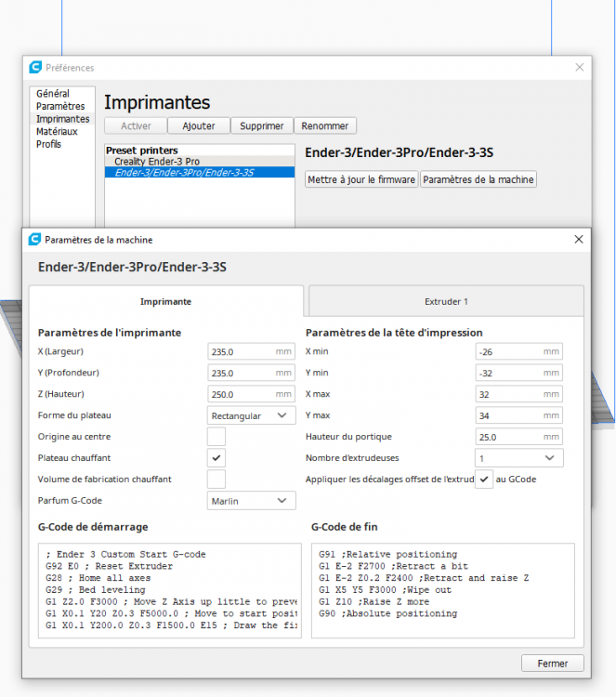Click the 'Preset printers' list header
616x697 pixels.
(x=142, y=151)
